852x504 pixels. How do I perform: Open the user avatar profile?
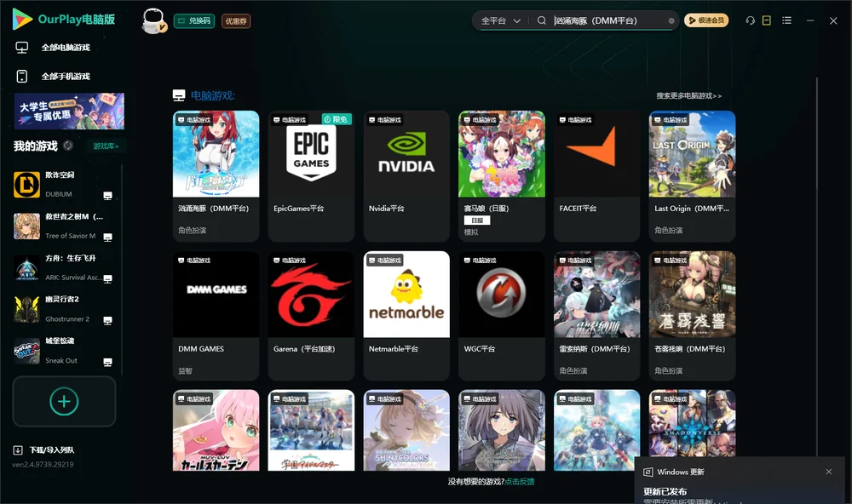pos(153,20)
